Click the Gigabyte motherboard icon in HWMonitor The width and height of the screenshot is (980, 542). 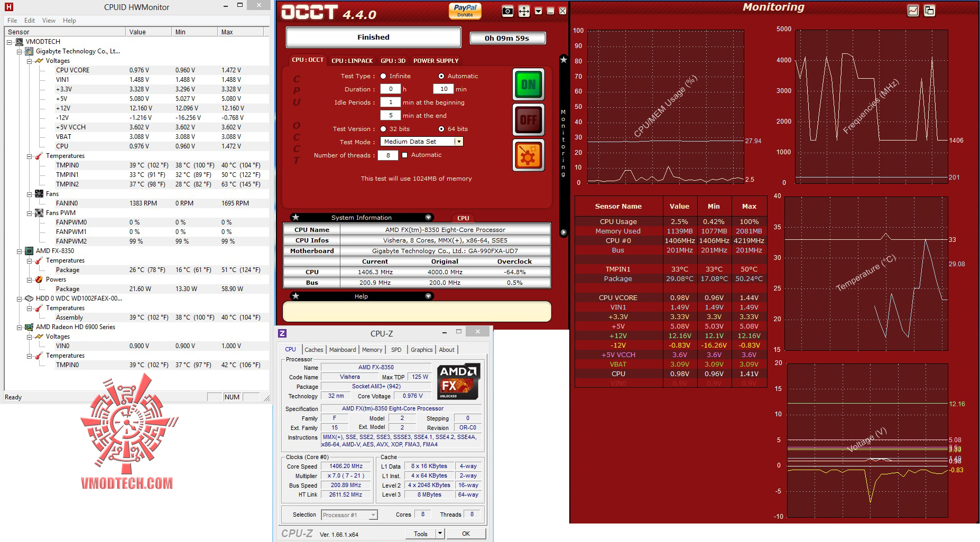(x=30, y=51)
